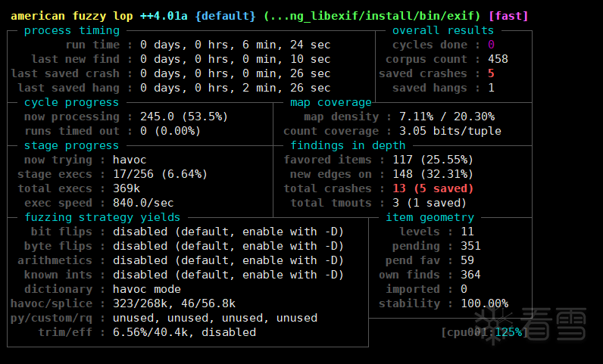
Task: Click the exec speed value '840.0/sec'
Action: coord(143,203)
